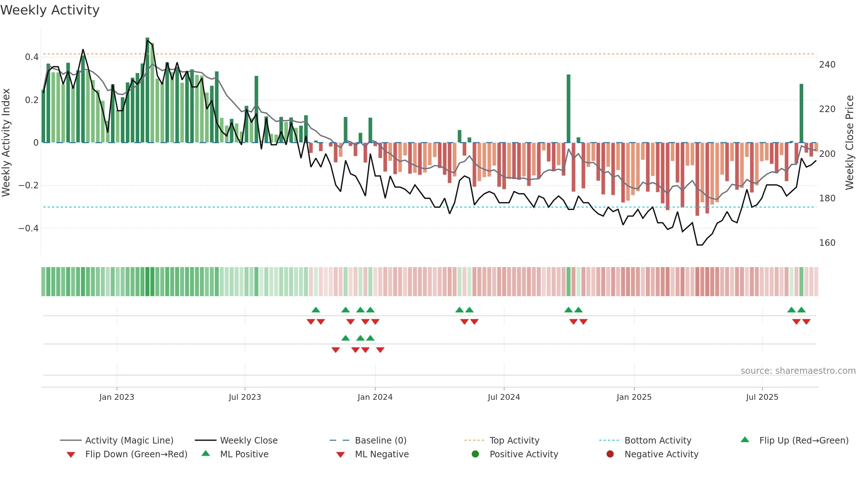
Task: Click the Jul 2023 axis label
Action: (245, 397)
